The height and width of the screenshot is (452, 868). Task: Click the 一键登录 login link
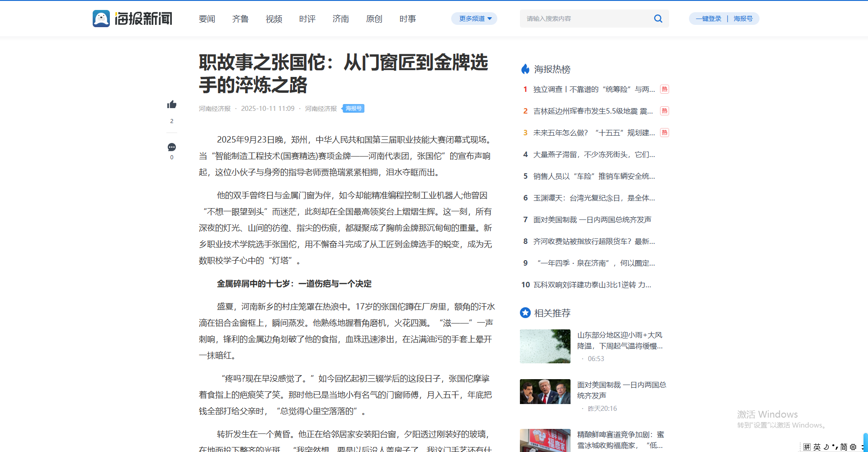click(x=708, y=19)
